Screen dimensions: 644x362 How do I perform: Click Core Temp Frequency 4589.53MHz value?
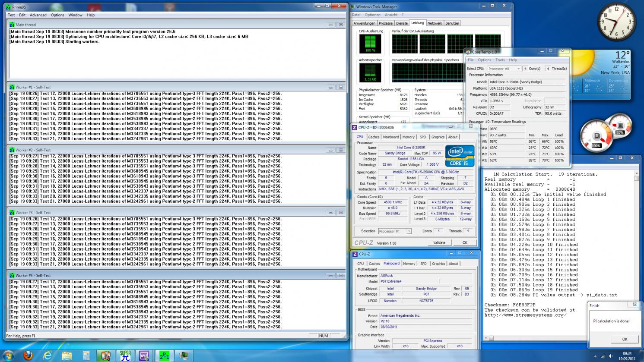pyautogui.click(x=527, y=94)
